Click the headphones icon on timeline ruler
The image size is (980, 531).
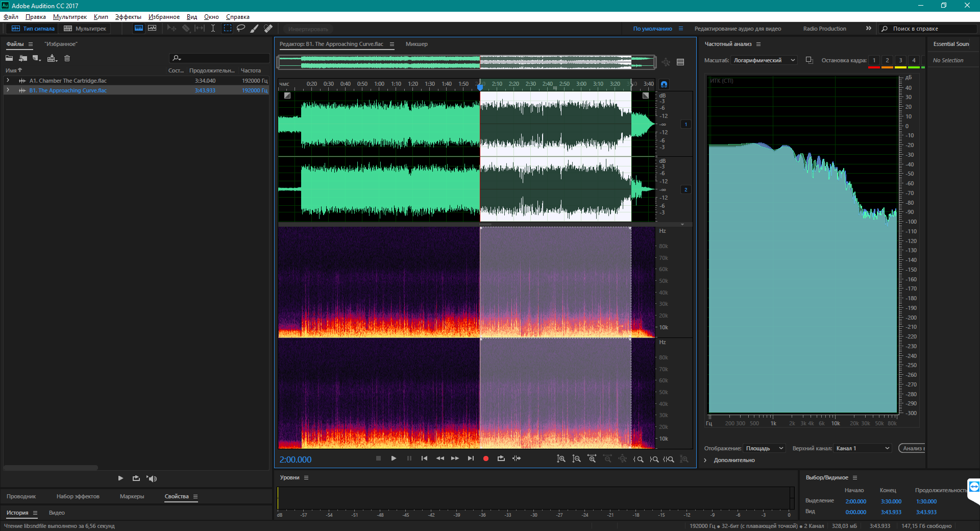pos(664,84)
